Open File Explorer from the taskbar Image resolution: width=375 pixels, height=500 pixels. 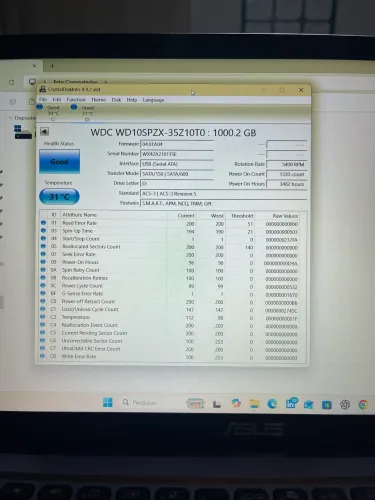point(254,404)
